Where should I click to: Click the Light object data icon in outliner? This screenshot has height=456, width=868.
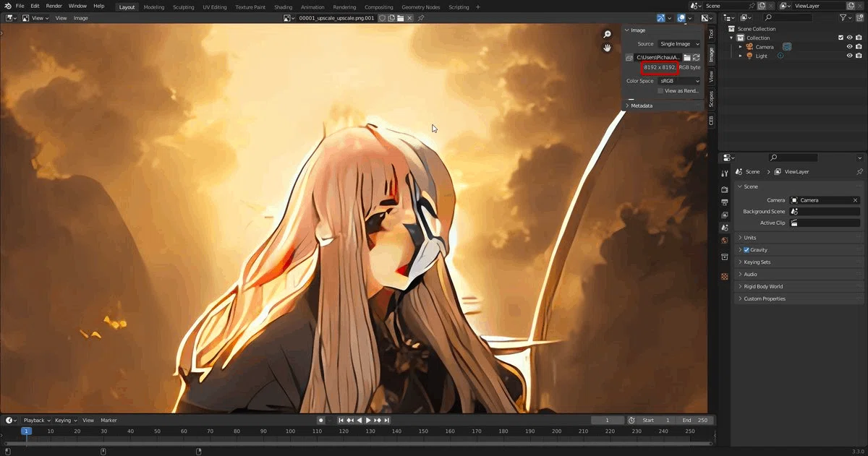coord(780,56)
